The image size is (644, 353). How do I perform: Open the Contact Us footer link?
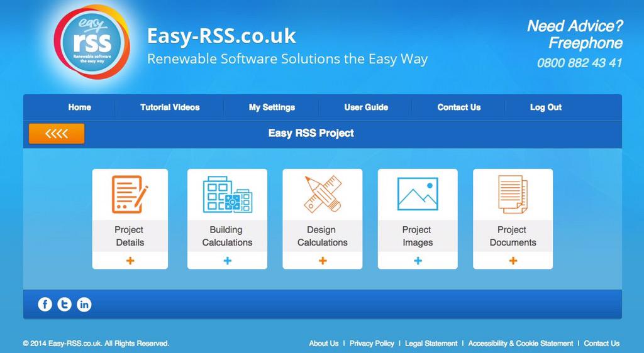(x=602, y=344)
